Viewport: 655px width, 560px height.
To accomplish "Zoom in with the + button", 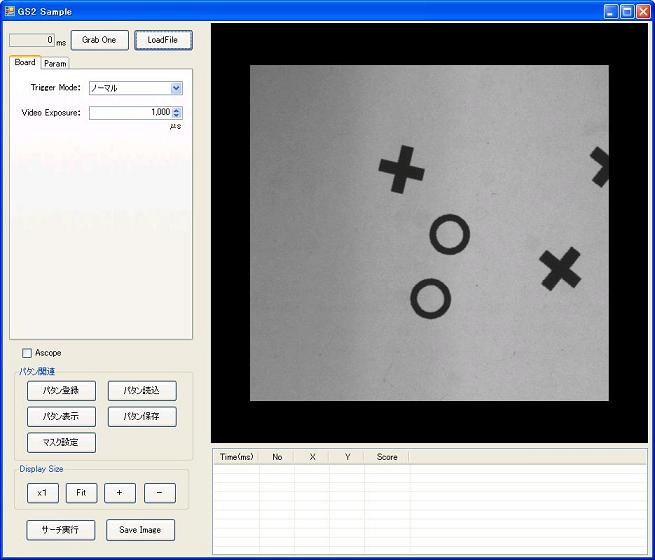I will [x=120, y=493].
